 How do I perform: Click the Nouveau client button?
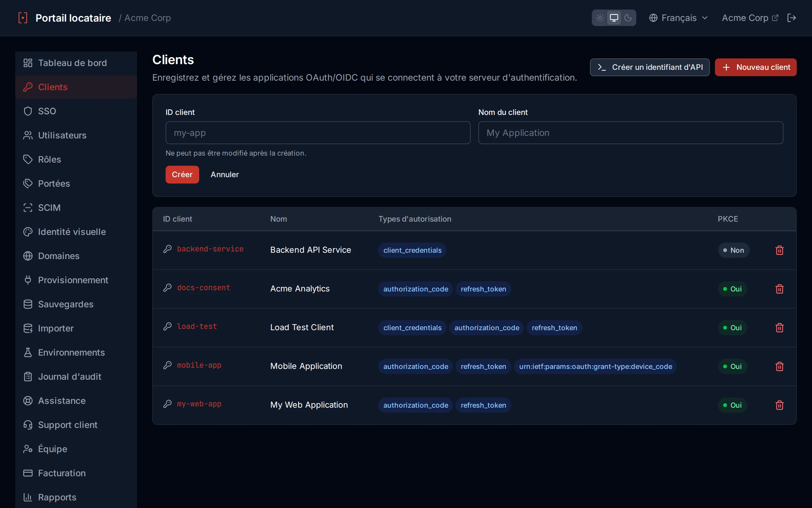pos(756,67)
